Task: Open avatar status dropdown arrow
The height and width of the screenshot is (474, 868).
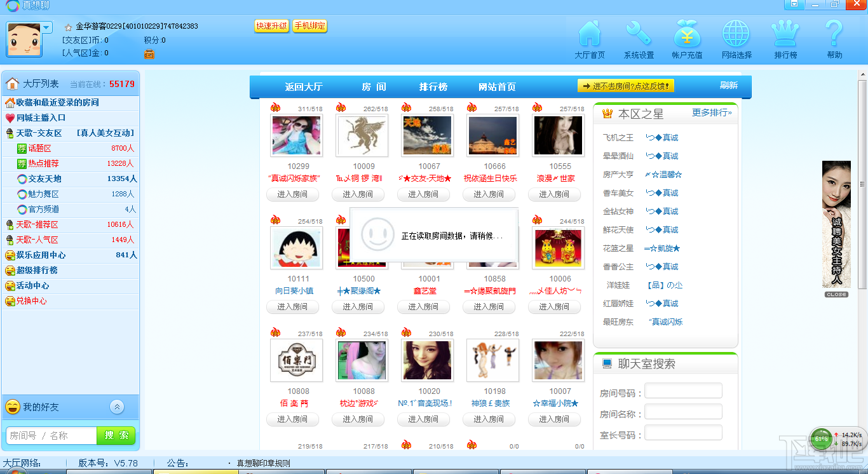Action: click(x=47, y=27)
